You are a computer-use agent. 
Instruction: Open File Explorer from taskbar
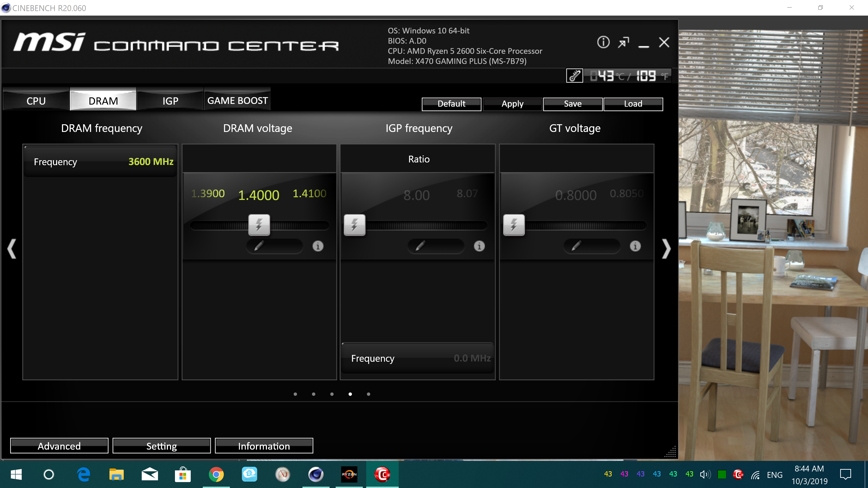(x=117, y=474)
